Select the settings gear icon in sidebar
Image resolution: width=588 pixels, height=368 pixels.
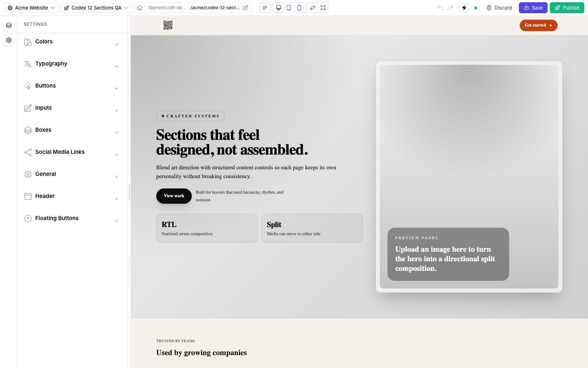[9, 40]
